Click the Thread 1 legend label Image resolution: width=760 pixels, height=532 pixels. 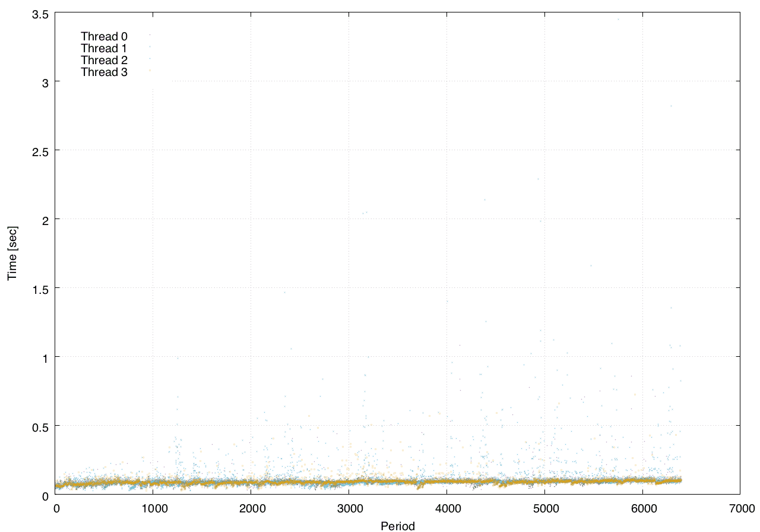(x=104, y=49)
